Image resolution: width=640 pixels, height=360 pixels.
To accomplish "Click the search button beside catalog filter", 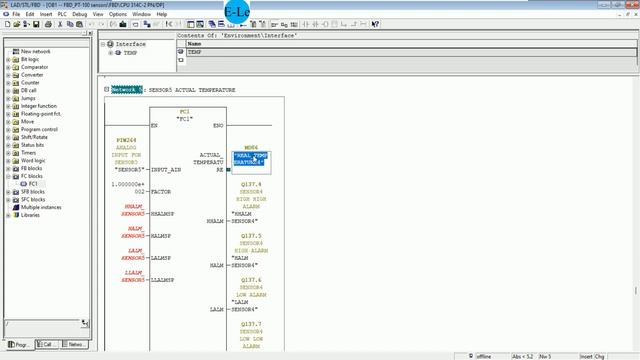I will click(x=84, y=323).
